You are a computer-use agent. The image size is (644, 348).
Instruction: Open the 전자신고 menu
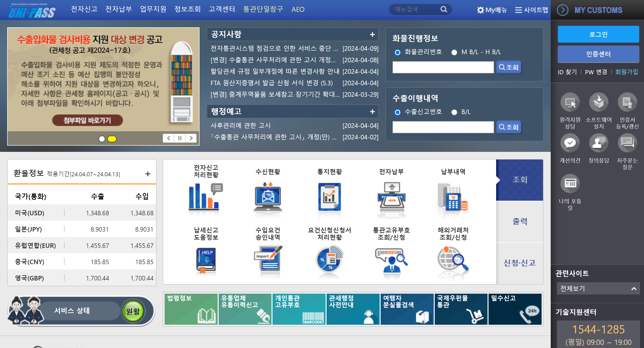(x=84, y=9)
